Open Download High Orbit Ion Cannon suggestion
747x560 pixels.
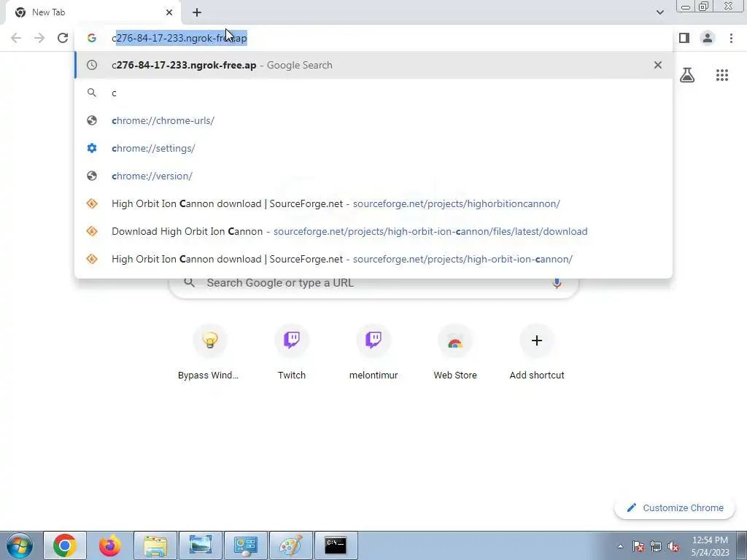coord(373,231)
